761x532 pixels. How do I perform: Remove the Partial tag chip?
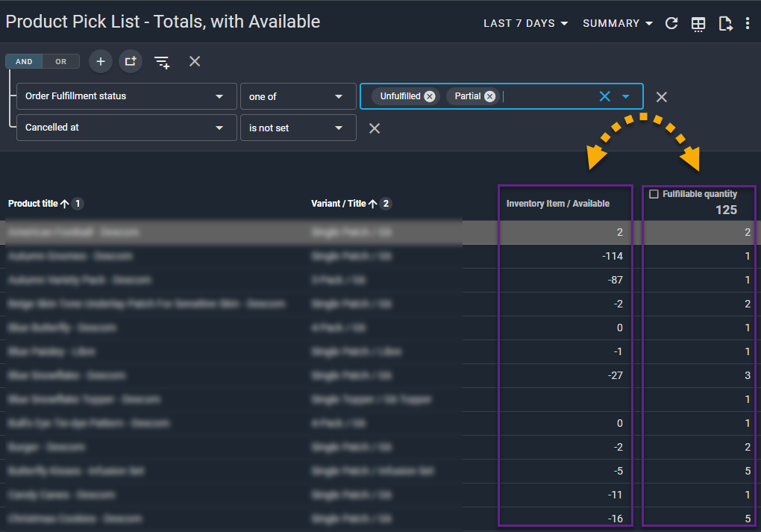[489, 96]
